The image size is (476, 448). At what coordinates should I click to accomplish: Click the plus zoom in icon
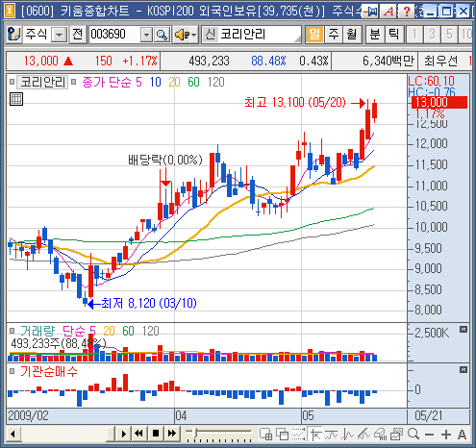pos(446,435)
